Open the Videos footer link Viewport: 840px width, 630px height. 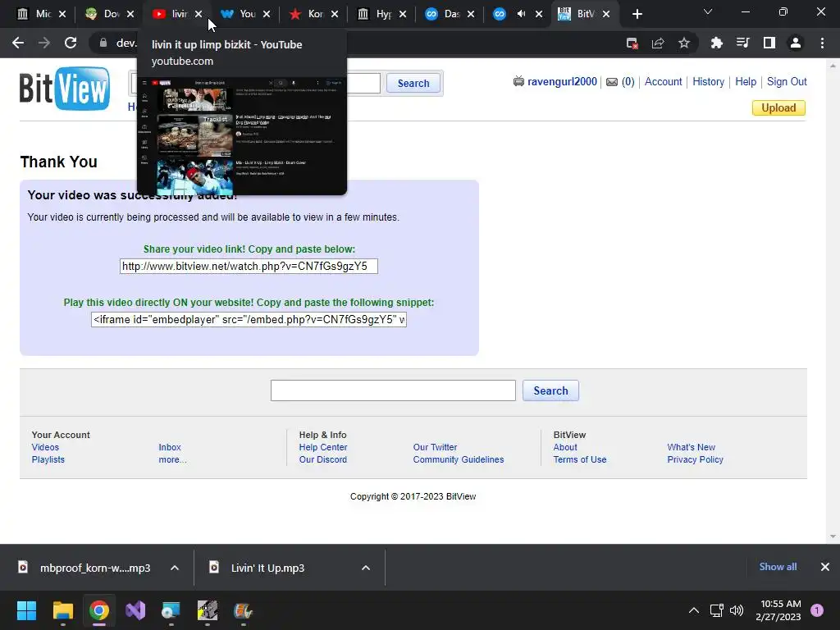[45, 447]
